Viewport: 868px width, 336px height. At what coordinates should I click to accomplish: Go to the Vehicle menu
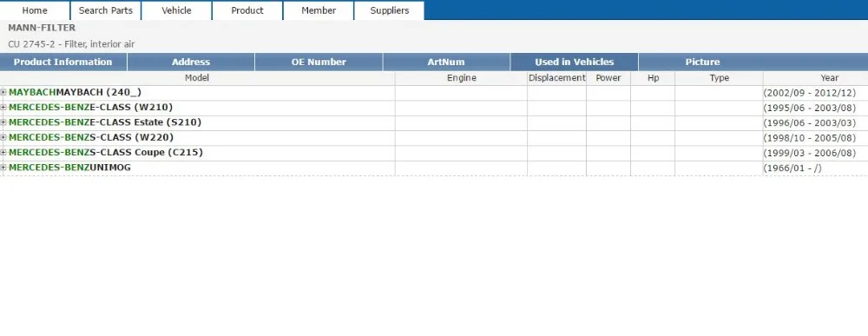coord(176,10)
